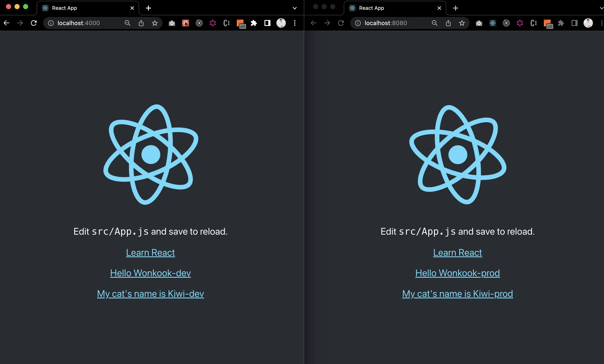Image resolution: width=604 pixels, height=364 pixels.
Task: Click 'Edit src/App.js' text on localhost:4000 page
Action: point(111,231)
